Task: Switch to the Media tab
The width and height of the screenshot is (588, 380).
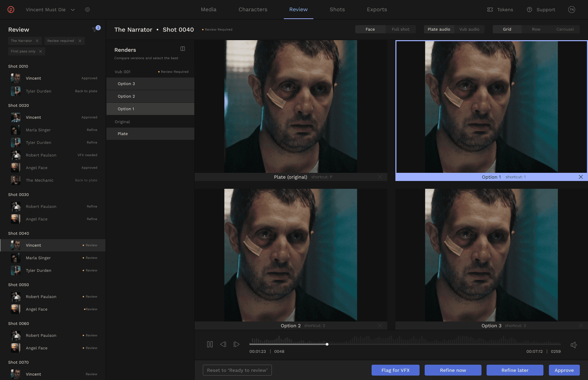Action: coord(209,10)
